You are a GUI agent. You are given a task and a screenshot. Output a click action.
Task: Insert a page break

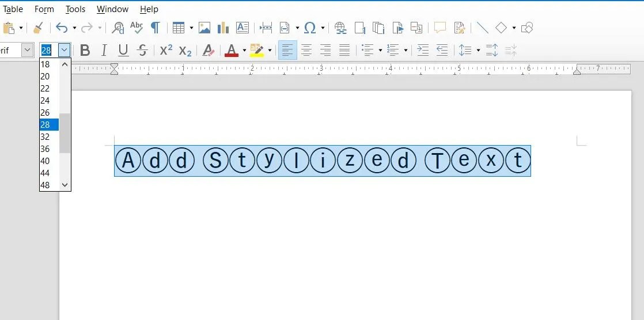(266, 28)
